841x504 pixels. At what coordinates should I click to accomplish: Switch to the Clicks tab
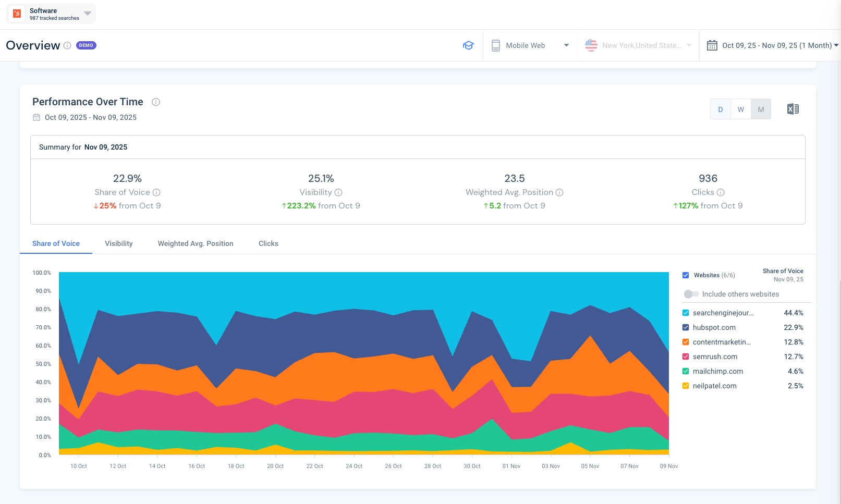[268, 243]
